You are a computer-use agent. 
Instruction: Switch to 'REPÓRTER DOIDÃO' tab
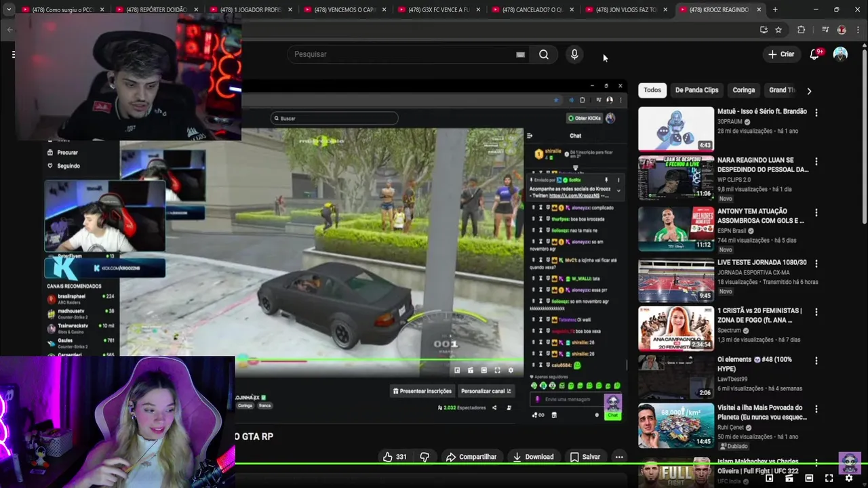click(x=157, y=9)
